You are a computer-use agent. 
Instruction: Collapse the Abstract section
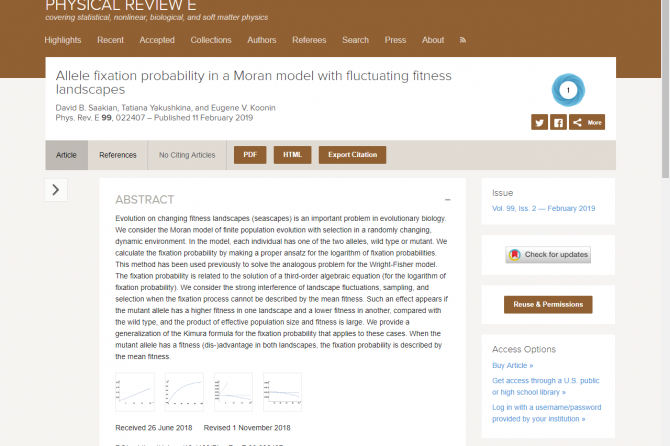(447, 200)
